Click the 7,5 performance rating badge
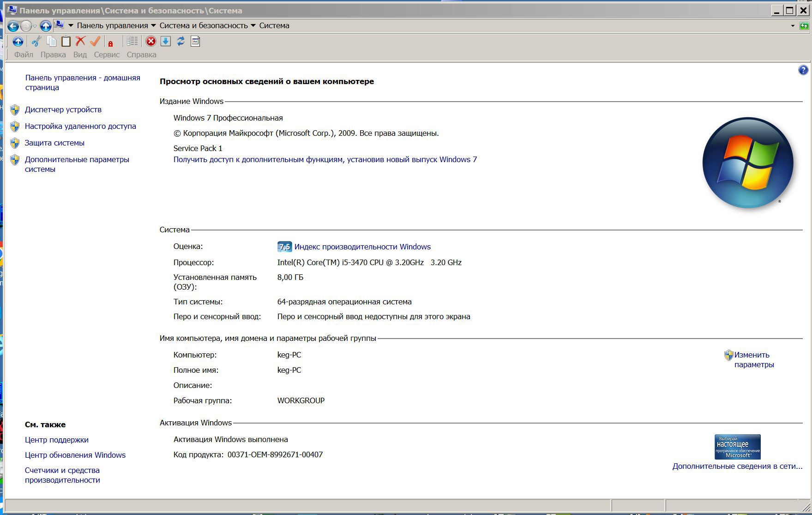The image size is (812, 515). point(284,247)
